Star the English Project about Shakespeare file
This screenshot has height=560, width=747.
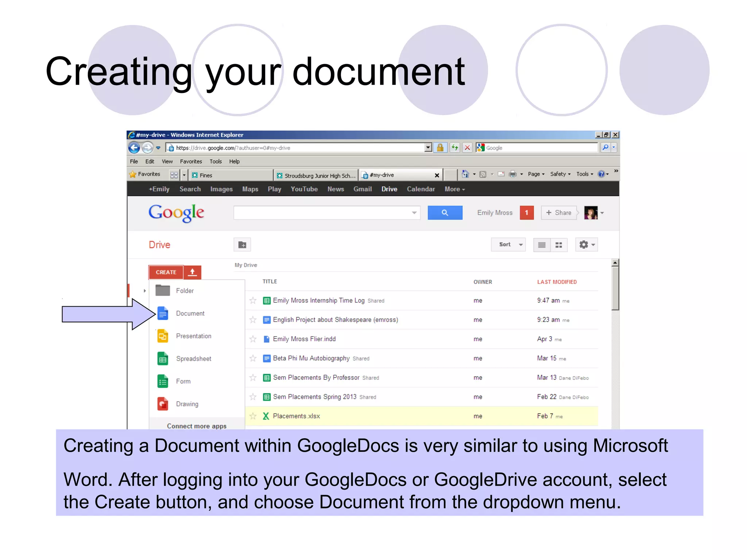click(253, 320)
